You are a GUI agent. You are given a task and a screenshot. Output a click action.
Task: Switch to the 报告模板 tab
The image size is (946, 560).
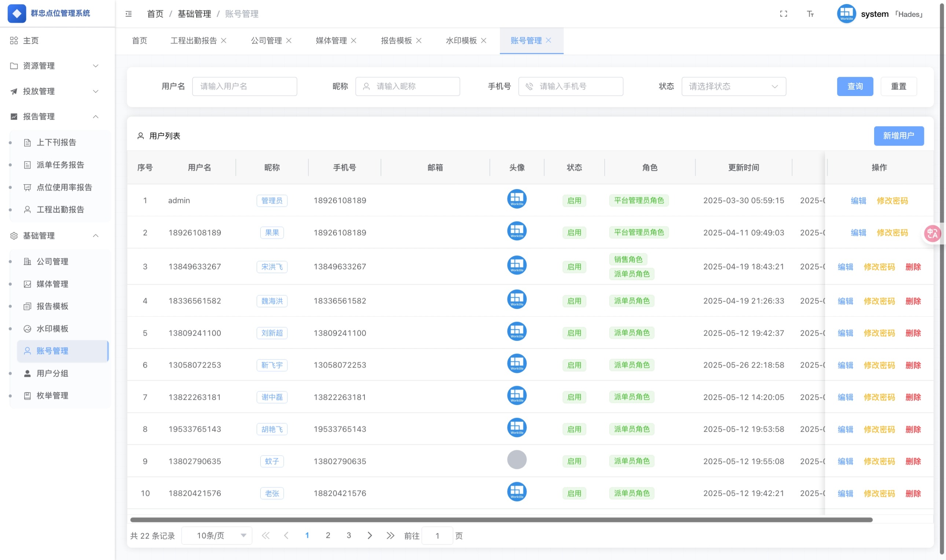[x=396, y=40]
